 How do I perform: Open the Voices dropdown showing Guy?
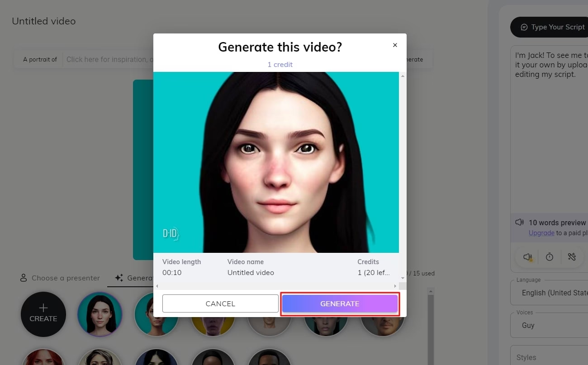pyautogui.click(x=549, y=325)
